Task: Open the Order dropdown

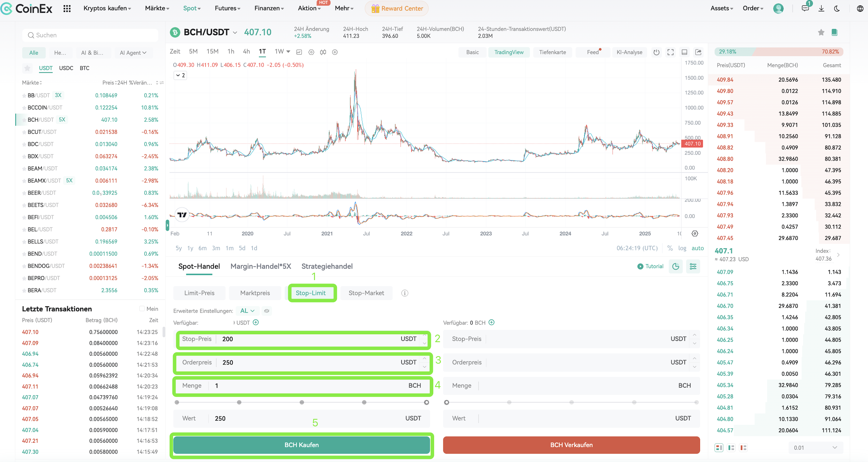Action: click(x=753, y=8)
